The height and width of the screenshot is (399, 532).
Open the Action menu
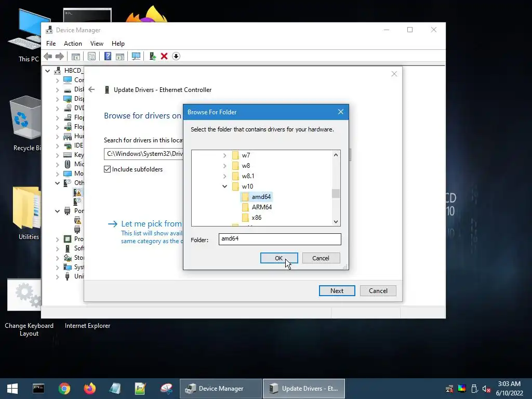pos(73,44)
